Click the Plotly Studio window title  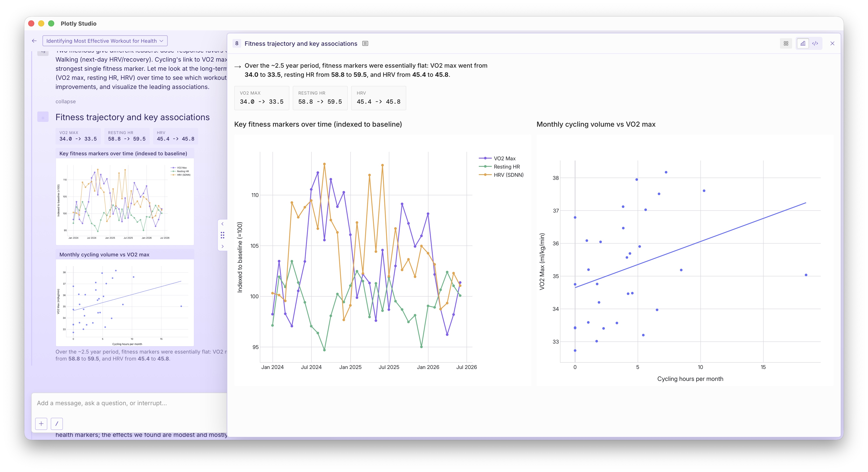79,24
